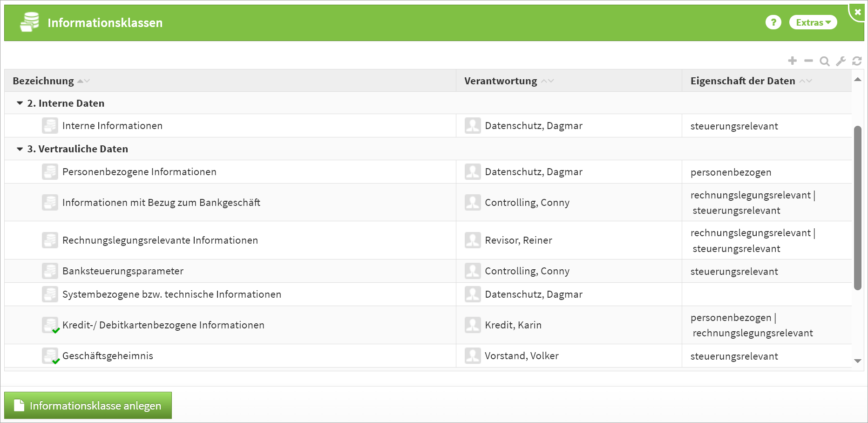
Task: Open the Extras dropdown menu
Action: pyautogui.click(x=813, y=22)
